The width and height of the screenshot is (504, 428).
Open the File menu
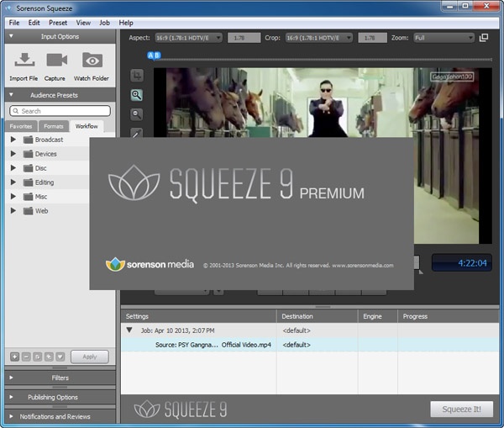[13, 23]
